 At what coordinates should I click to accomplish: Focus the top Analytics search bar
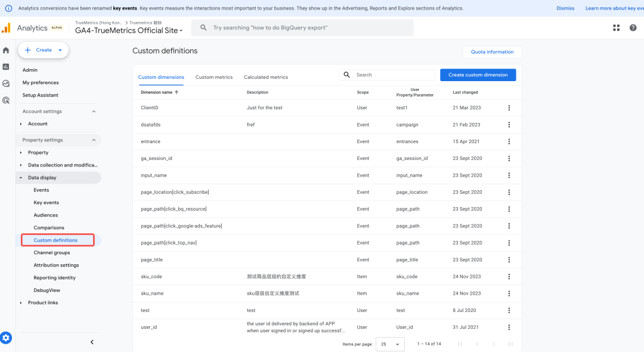[x=303, y=27]
